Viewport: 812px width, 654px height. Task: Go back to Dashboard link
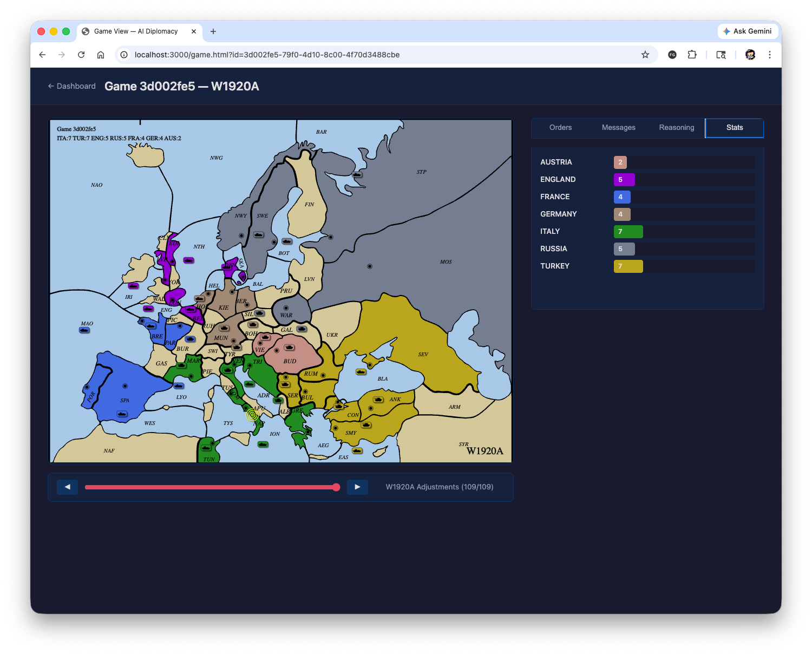coord(71,86)
